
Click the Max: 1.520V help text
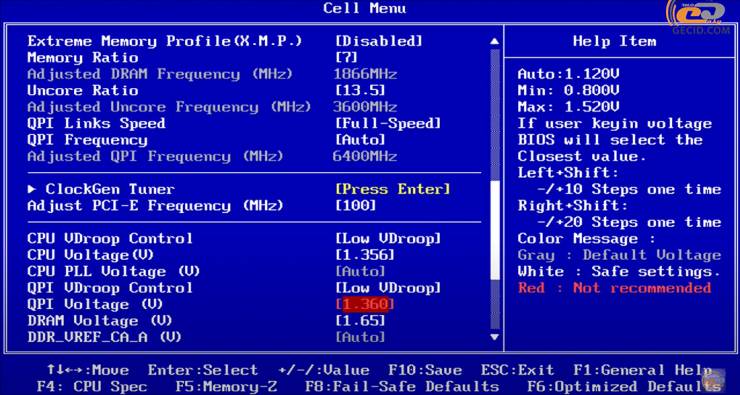pyautogui.click(x=569, y=107)
